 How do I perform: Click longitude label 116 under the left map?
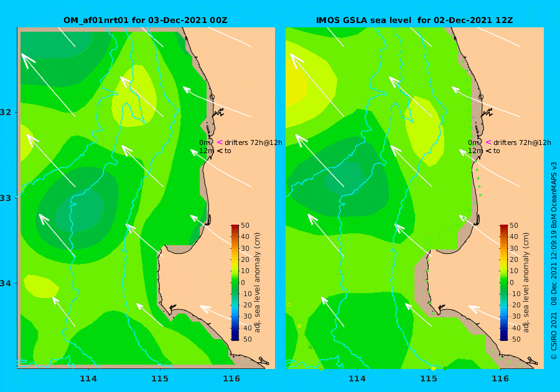[x=231, y=379]
